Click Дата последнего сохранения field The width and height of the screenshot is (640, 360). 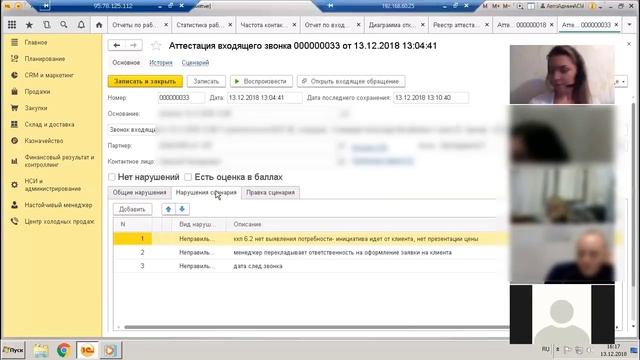point(431,98)
